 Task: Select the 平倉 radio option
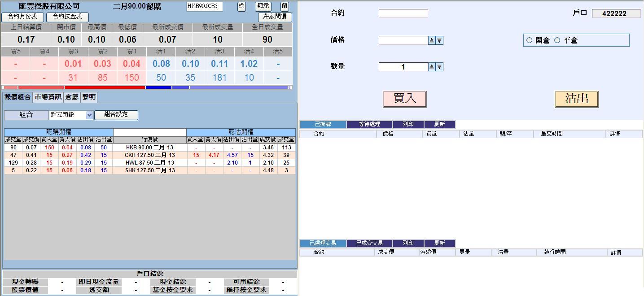557,40
